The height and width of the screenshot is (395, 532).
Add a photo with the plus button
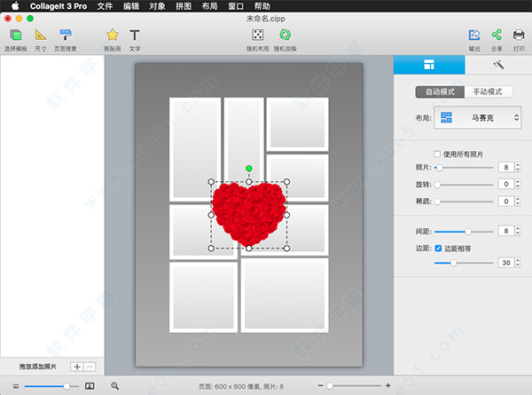77,367
